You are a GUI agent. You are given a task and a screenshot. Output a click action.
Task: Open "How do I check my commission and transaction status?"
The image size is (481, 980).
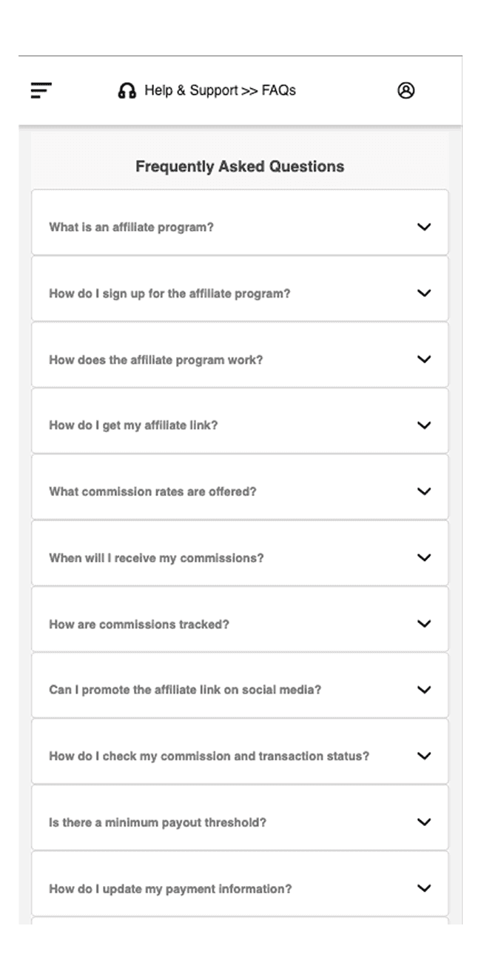tap(209, 756)
